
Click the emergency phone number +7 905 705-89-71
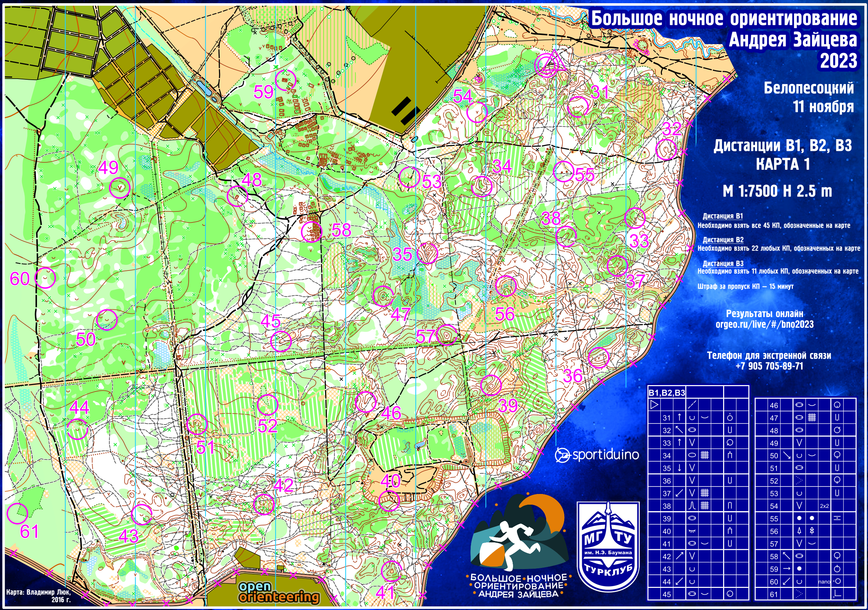click(769, 366)
